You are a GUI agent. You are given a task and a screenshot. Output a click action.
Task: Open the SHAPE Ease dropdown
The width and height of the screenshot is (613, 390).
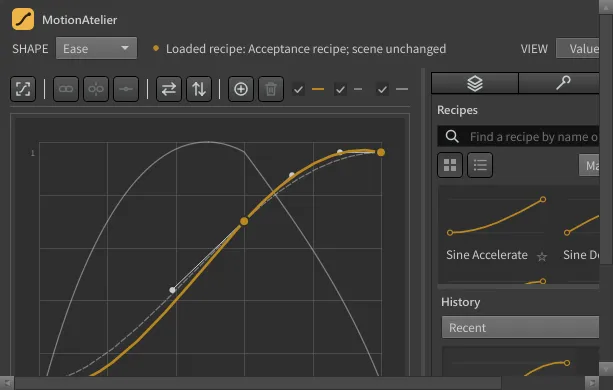[x=97, y=48]
